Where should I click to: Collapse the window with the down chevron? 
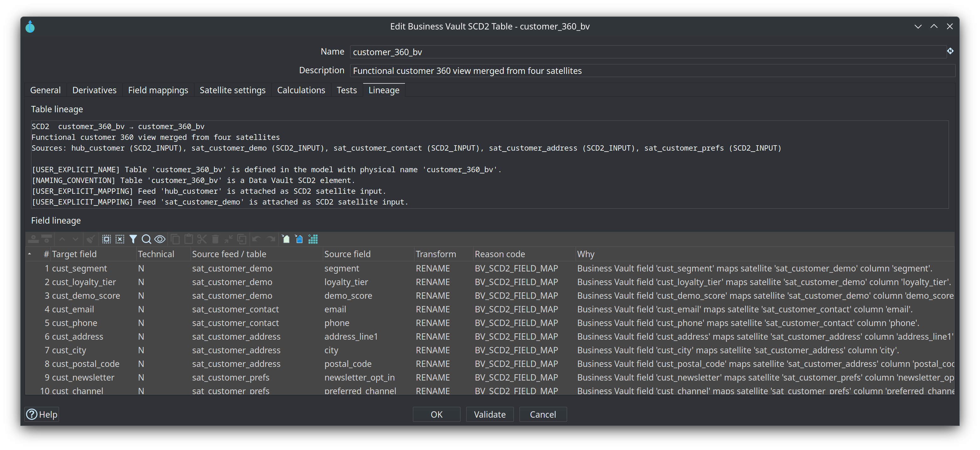[918, 27]
